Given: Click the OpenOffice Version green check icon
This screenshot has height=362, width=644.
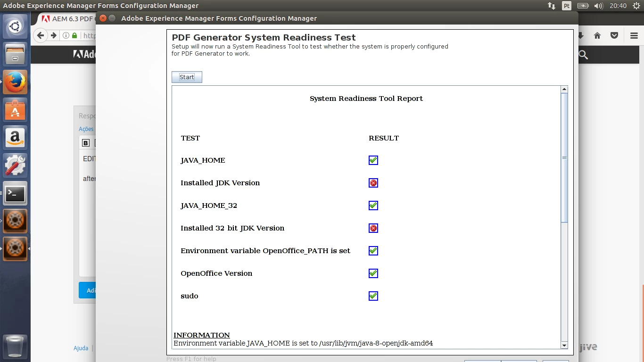Looking at the screenshot, I should (373, 273).
